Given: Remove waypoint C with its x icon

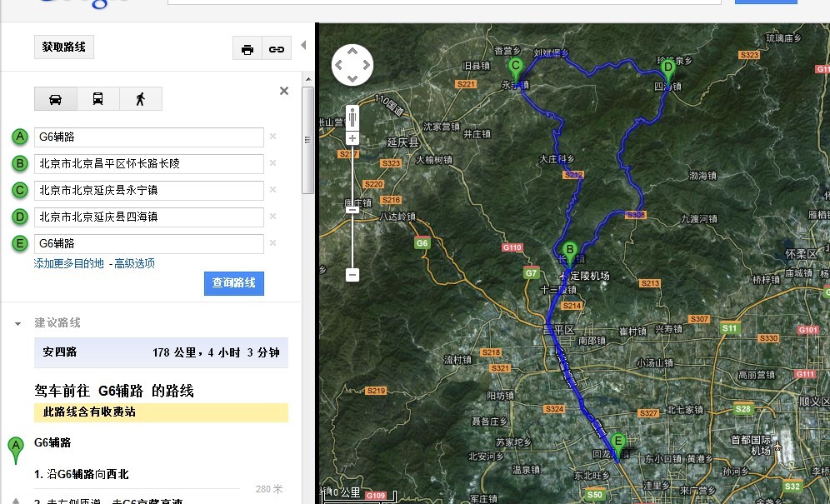Looking at the screenshot, I should pos(272,190).
